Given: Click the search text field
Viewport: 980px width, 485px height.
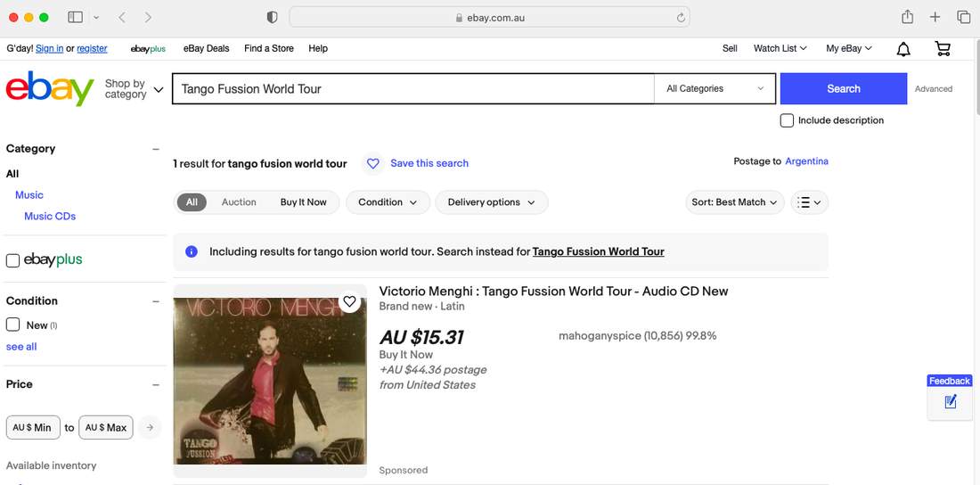Looking at the screenshot, I should coord(413,89).
